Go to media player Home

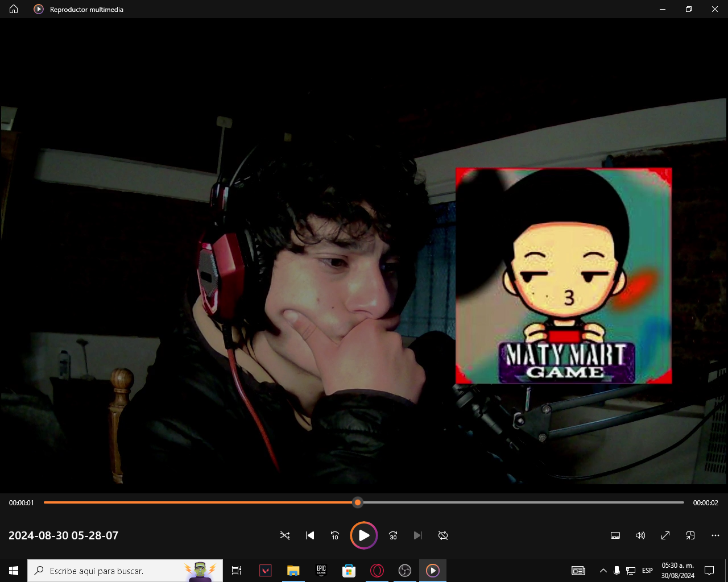point(14,9)
